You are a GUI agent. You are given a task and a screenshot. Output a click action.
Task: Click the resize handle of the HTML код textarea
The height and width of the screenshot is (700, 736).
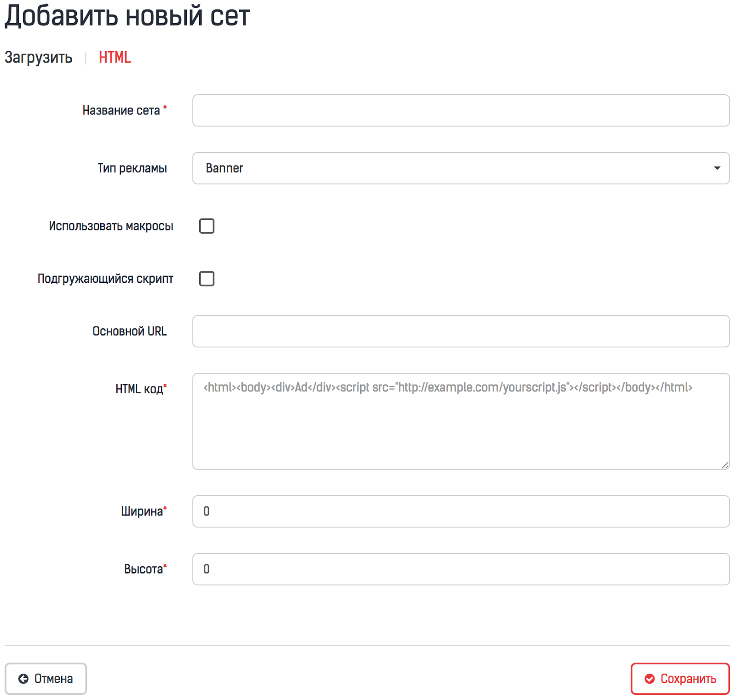(725, 465)
